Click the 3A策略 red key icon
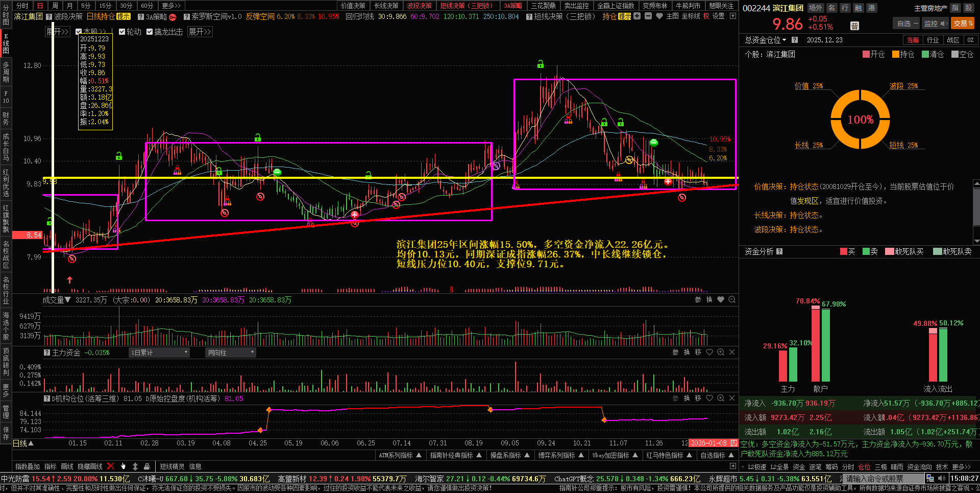The image size is (980, 493). pyautogui.click(x=173, y=17)
